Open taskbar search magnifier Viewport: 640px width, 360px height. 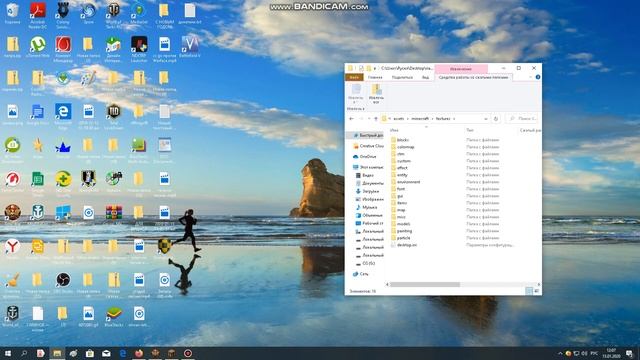point(24,353)
